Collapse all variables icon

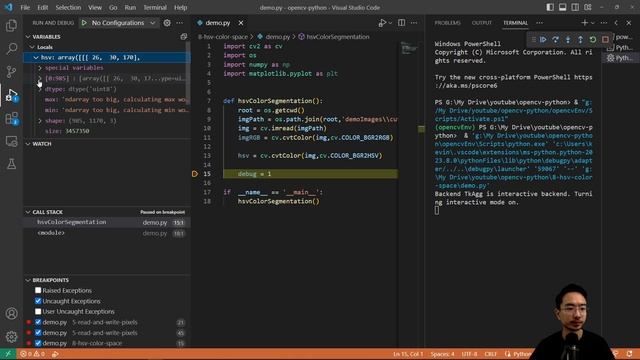point(184,37)
